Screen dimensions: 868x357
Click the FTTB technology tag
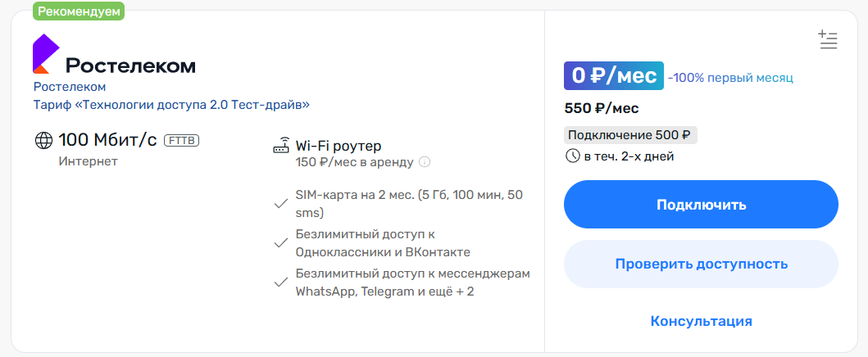181,140
